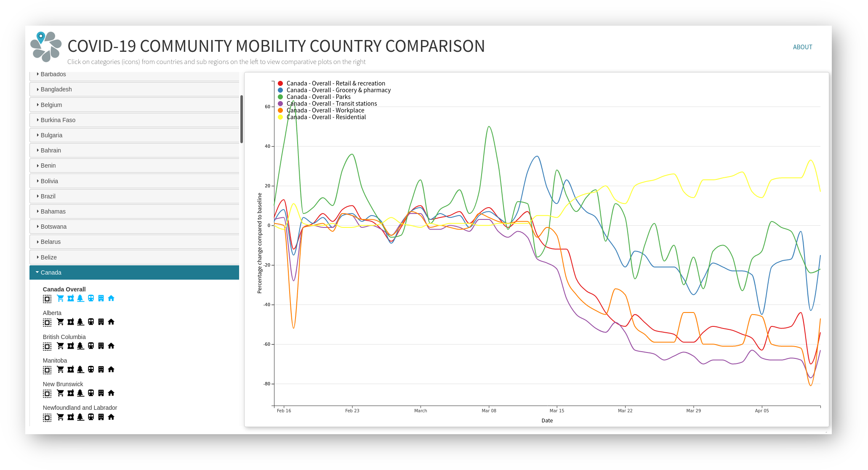Image resolution: width=868 pixels, height=470 pixels.
Task: Plot British Columbia retail cart icon
Action: 61,346
